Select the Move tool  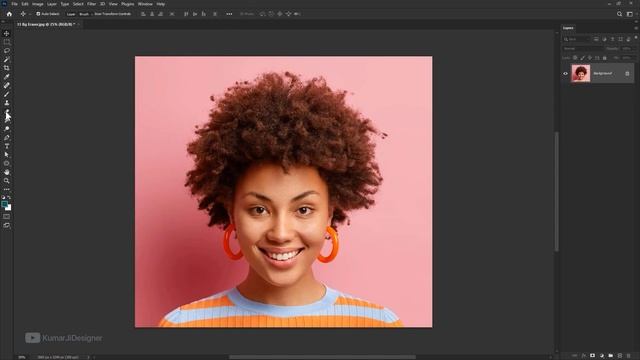pos(7,33)
